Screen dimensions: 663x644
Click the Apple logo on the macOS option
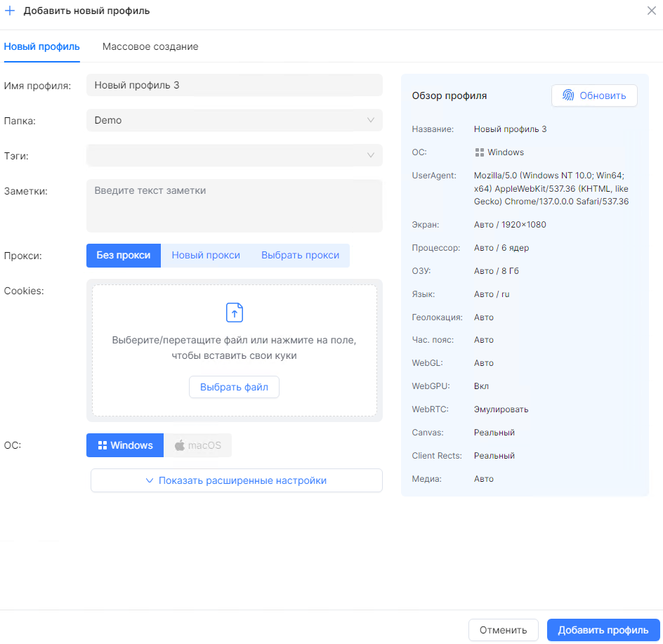tap(181, 445)
